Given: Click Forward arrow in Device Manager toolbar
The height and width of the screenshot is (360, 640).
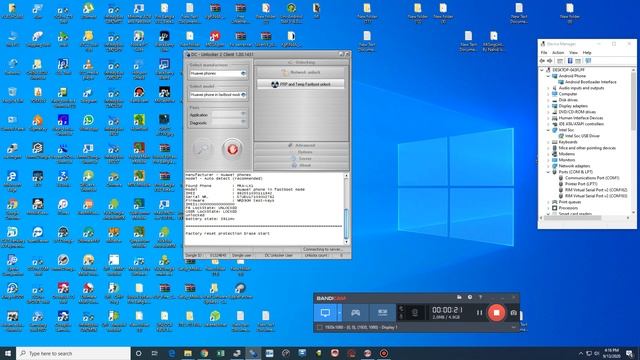Looking at the screenshot, I should (x=550, y=61).
